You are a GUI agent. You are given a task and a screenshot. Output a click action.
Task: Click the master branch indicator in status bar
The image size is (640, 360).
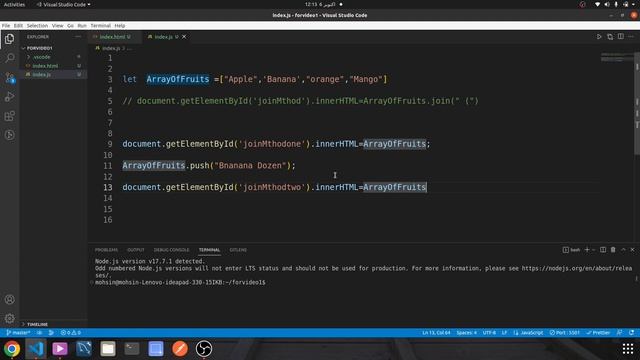point(18,333)
